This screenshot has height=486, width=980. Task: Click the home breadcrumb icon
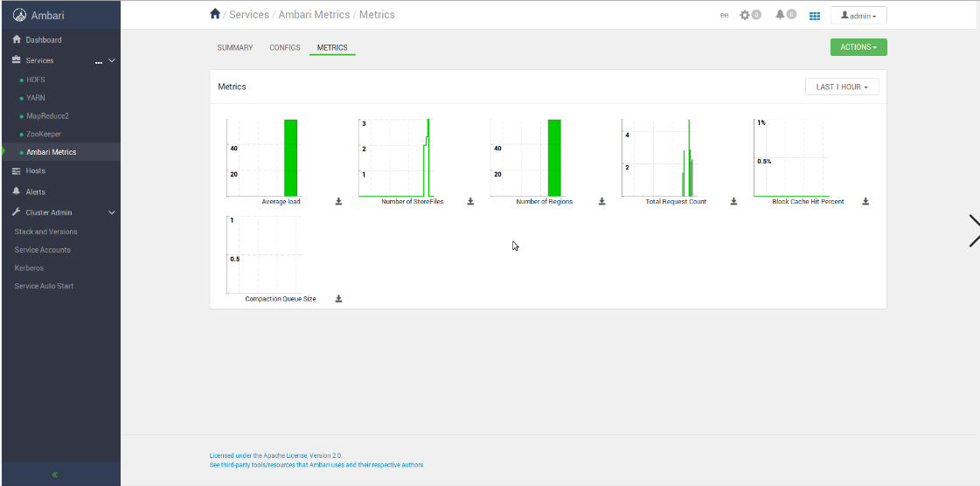(215, 14)
